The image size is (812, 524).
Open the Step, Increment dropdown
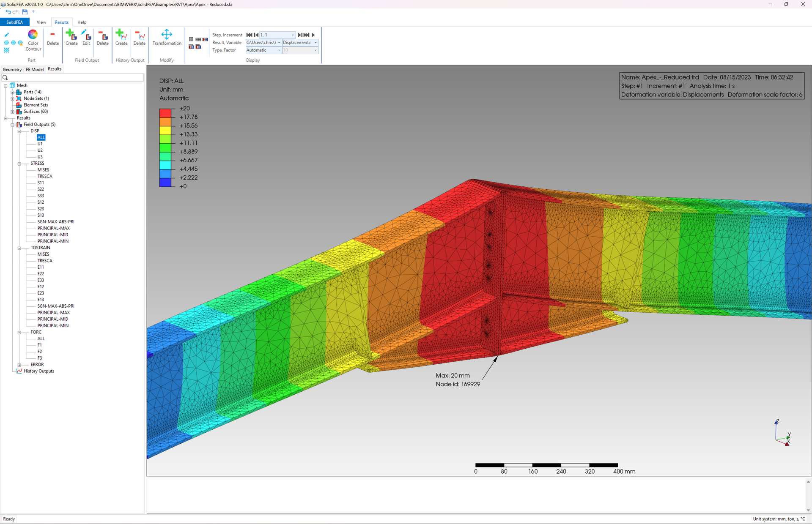[293, 35]
